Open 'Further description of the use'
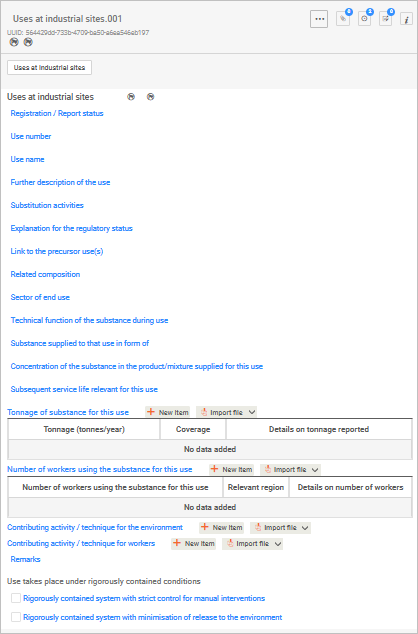This screenshot has width=418, height=634. [60, 182]
